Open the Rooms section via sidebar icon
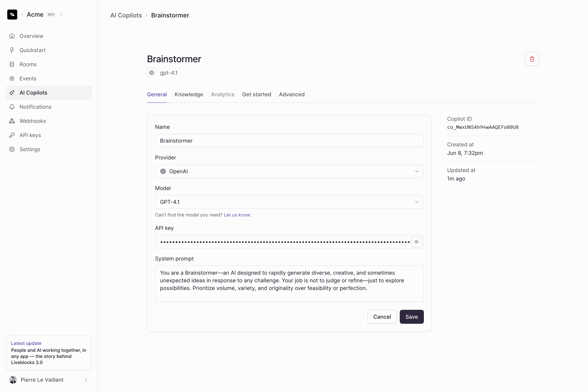Screen dimensions: 588x392 pos(12,64)
